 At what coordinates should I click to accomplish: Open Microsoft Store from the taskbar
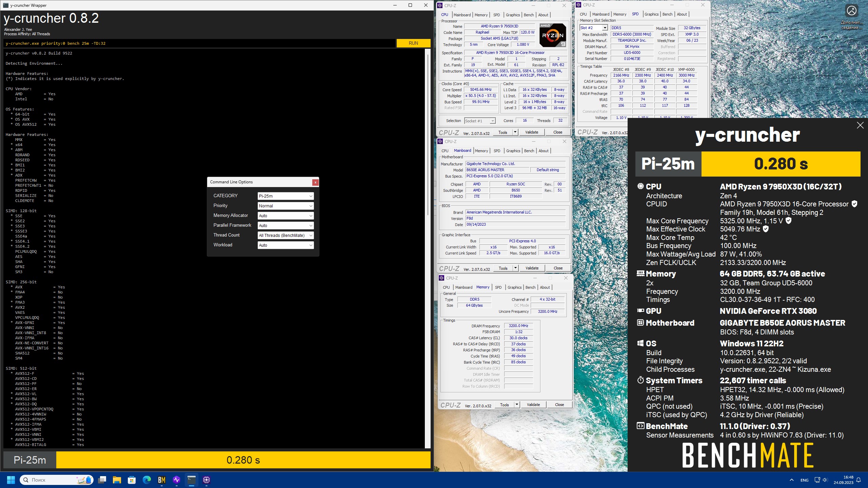click(132, 480)
